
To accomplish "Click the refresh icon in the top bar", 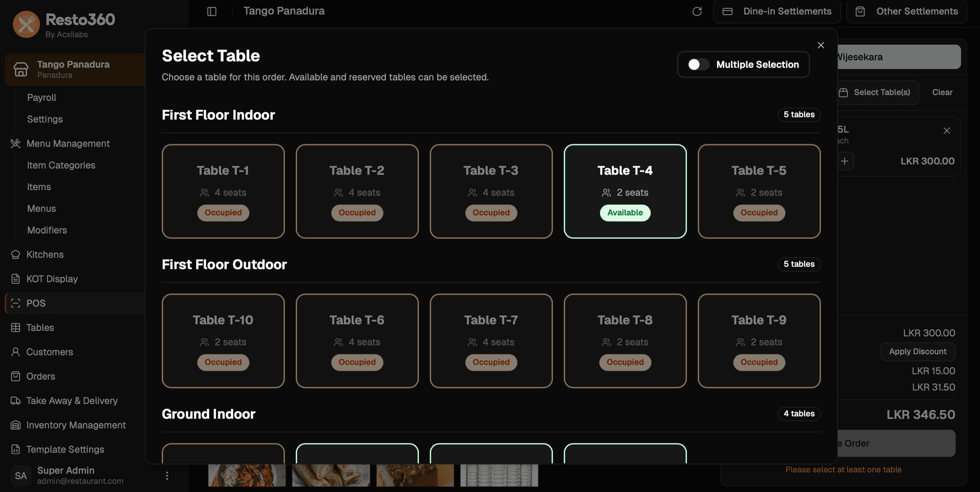I will coord(697,12).
